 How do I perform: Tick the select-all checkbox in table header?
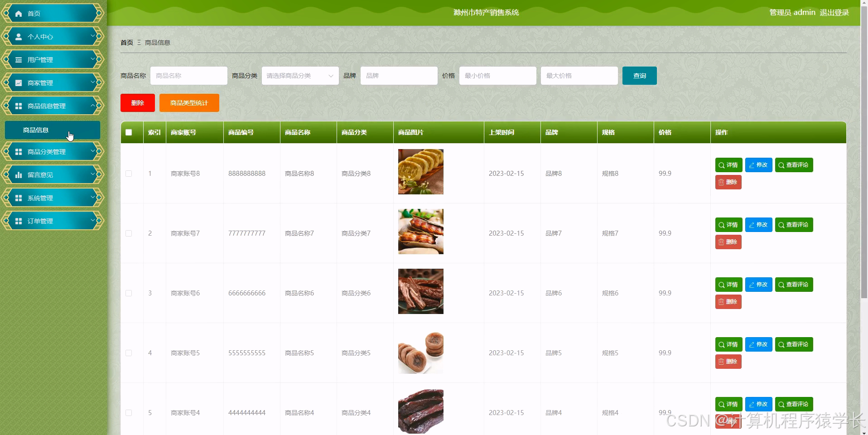pyautogui.click(x=129, y=132)
